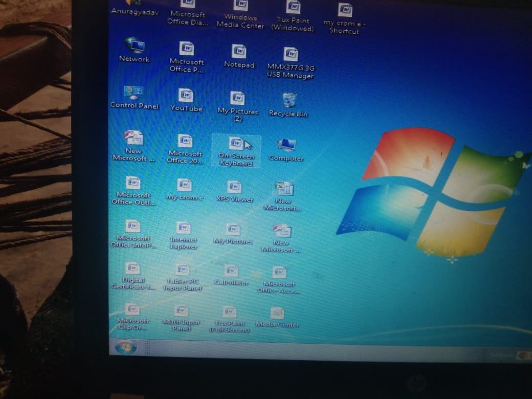This screenshot has height=399, width=532.
Task: Open the Control Panel desktop icon
Action: click(135, 98)
